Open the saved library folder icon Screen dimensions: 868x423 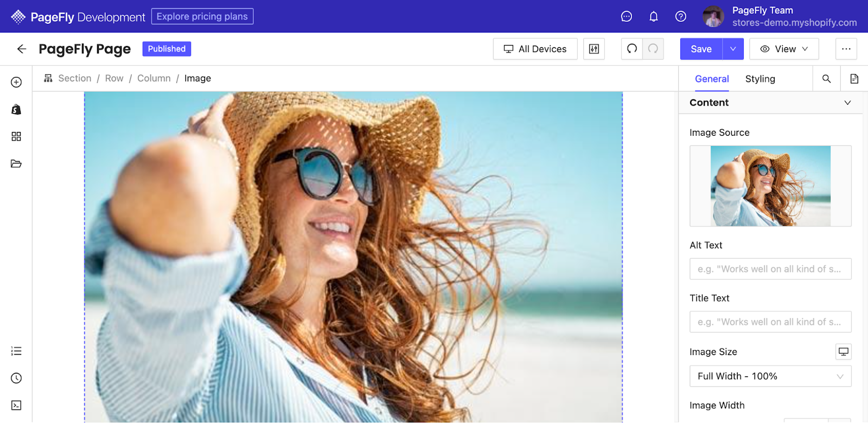click(16, 163)
